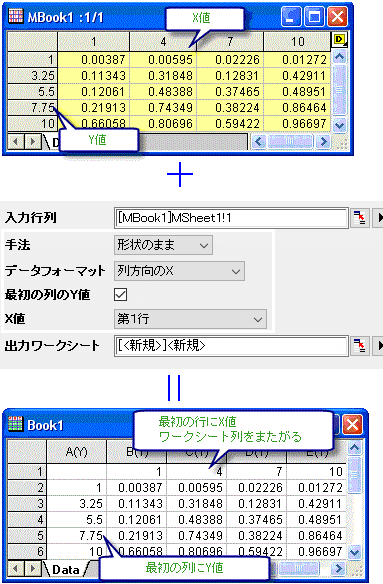
Task: Click the vertical scrollbar thumb in MBook1
Action: (x=339, y=90)
